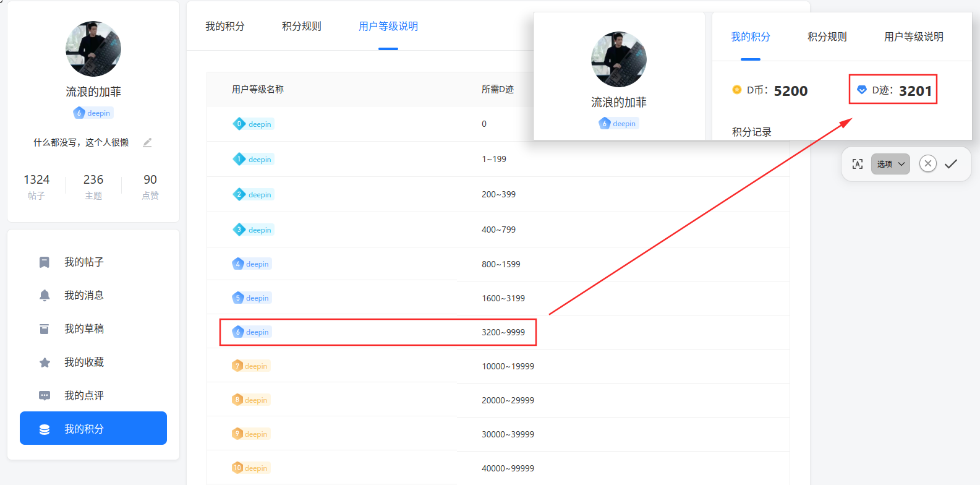Click the level 6 badge in the overlay profile card
980x485 pixels.
pos(619,124)
